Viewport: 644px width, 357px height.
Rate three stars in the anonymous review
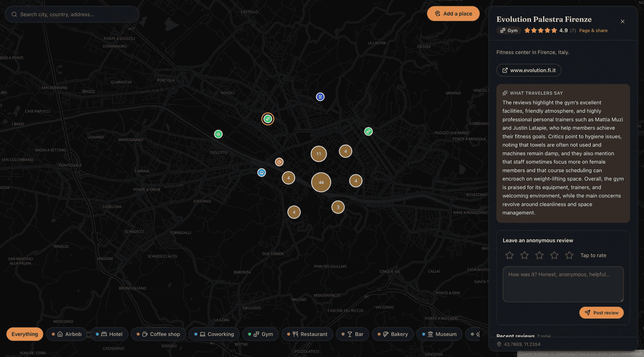(x=539, y=255)
